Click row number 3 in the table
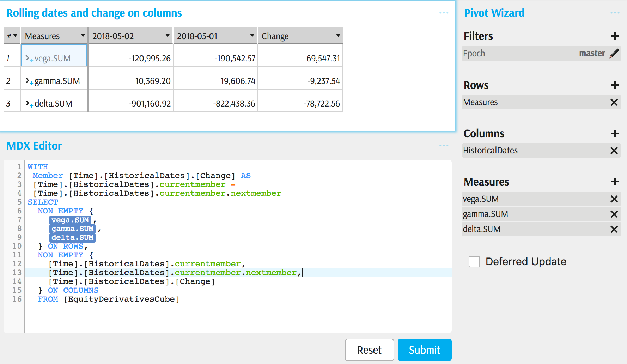627x364 pixels. (x=8, y=104)
